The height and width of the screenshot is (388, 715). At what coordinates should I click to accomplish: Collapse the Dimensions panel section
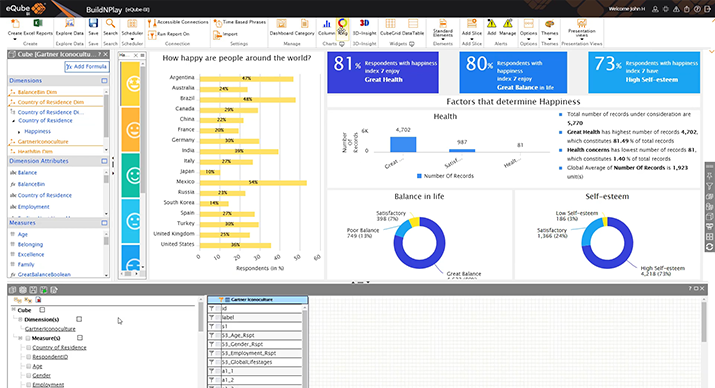[104, 81]
